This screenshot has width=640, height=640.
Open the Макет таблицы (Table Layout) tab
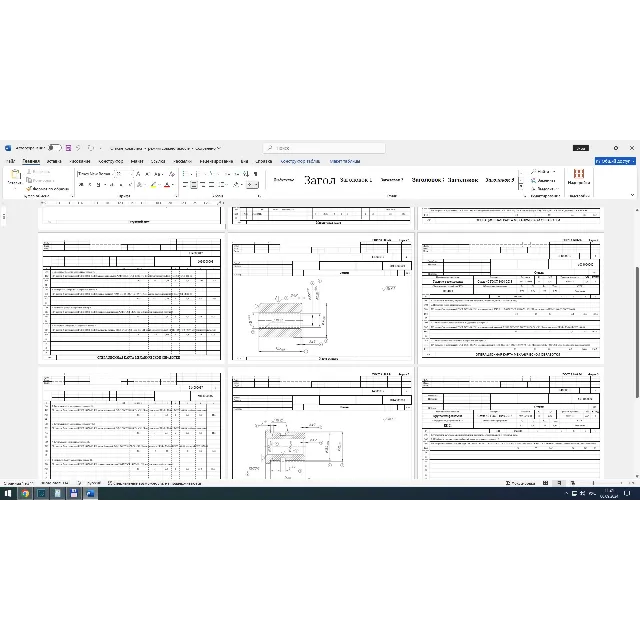coord(345,161)
